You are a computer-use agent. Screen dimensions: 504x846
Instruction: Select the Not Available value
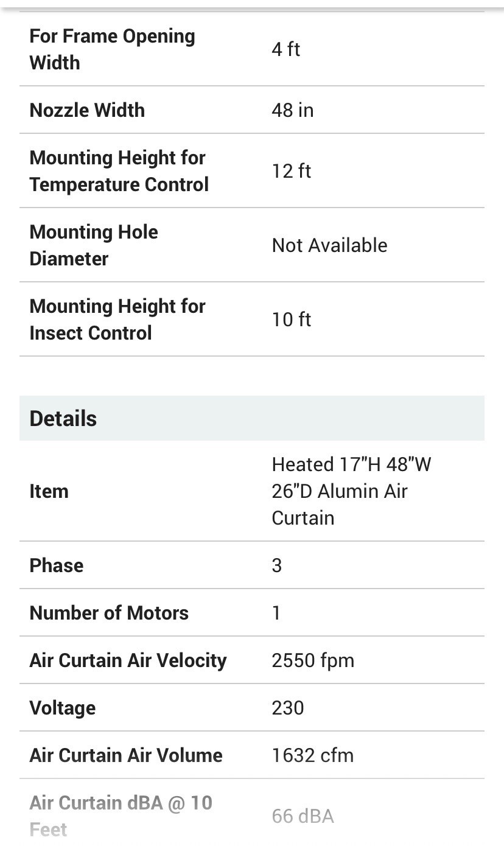329,245
